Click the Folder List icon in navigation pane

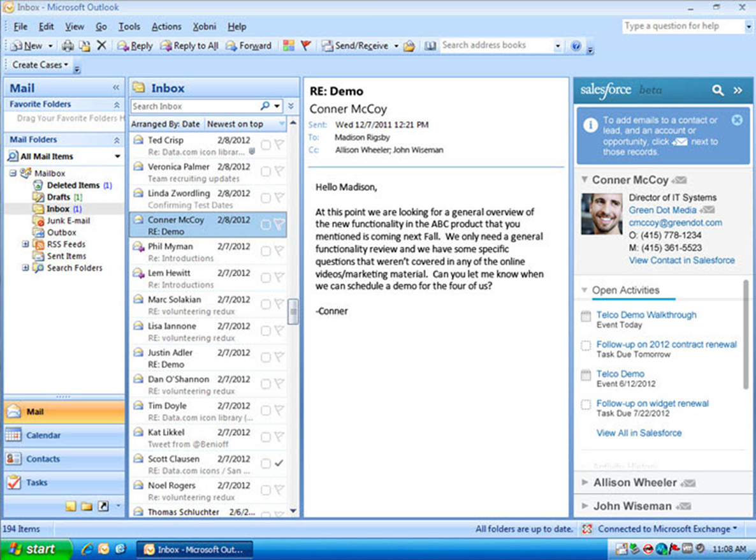click(x=87, y=506)
